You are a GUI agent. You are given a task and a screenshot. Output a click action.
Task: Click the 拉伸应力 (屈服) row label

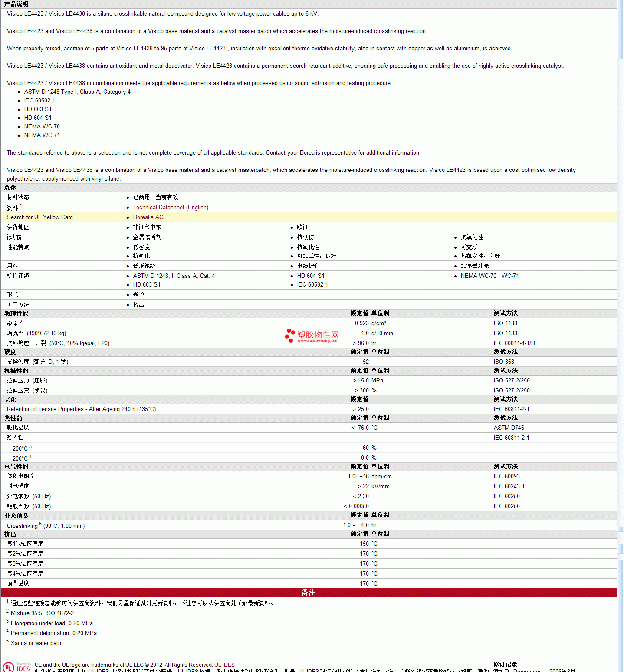[27, 381]
